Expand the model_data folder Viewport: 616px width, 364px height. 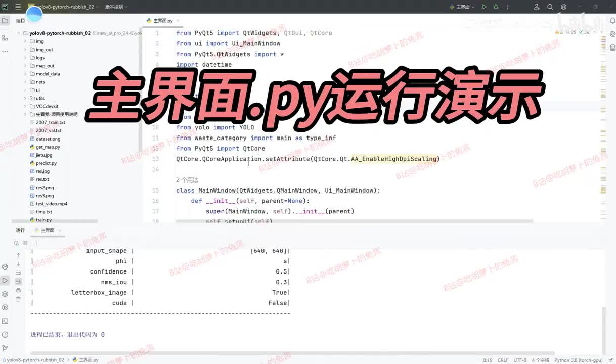26,74
